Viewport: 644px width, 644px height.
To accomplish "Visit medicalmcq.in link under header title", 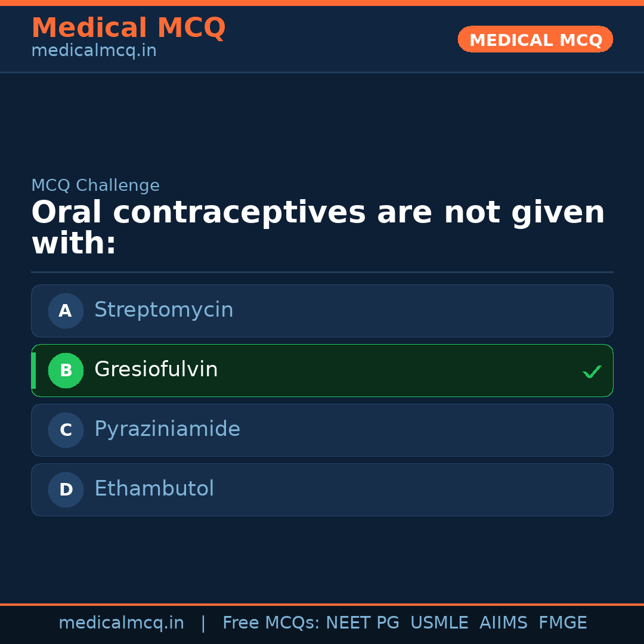I will point(94,51).
